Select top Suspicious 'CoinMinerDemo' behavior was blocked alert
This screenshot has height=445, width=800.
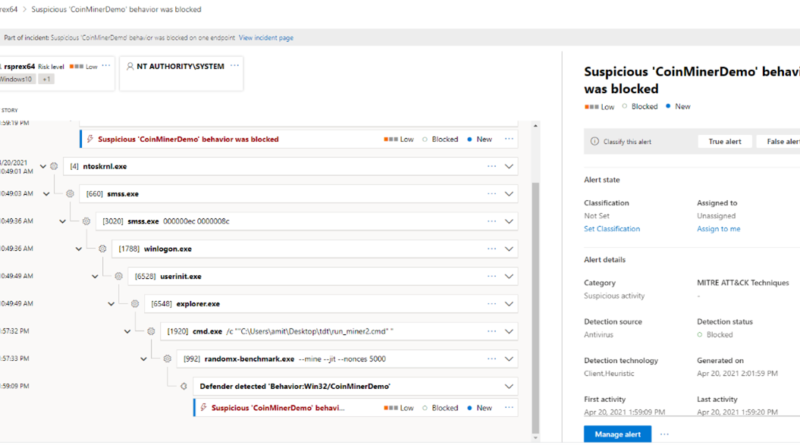coord(299,139)
